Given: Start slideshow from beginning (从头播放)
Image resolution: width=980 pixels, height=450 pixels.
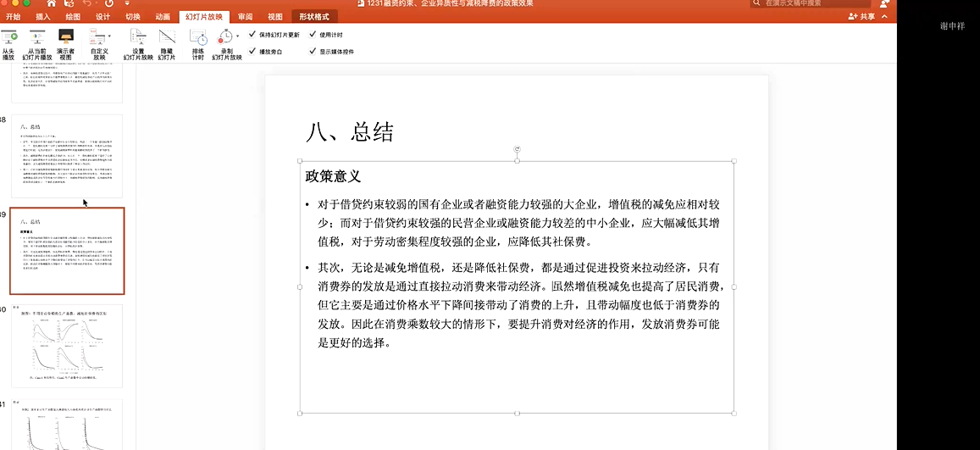Looking at the screenshot, I should [x=8, y=37].
